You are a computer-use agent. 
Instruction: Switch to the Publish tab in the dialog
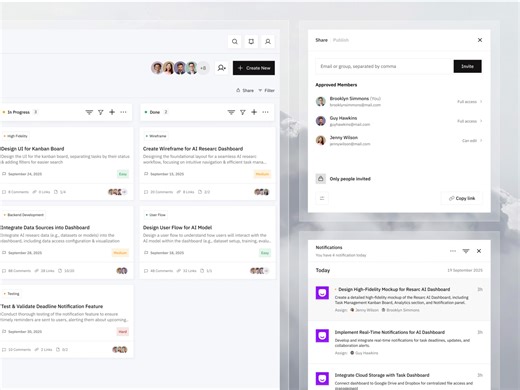[x=341, y=40]
